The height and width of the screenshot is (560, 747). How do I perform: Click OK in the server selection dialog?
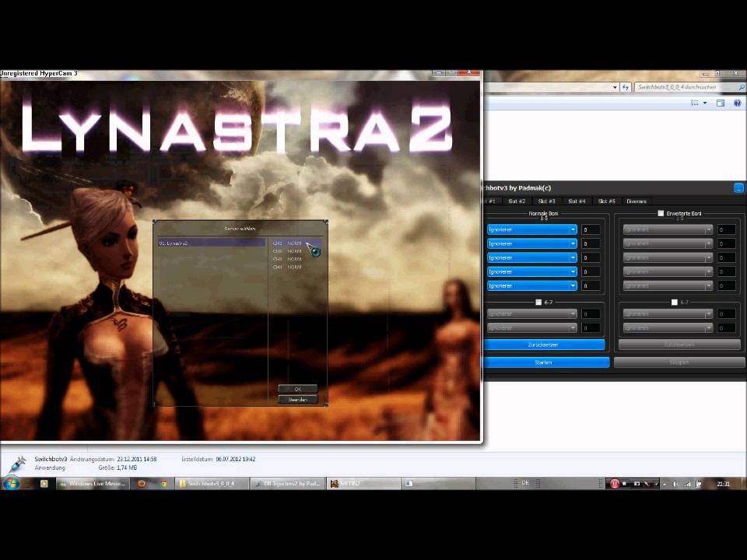tap(298, 389)
